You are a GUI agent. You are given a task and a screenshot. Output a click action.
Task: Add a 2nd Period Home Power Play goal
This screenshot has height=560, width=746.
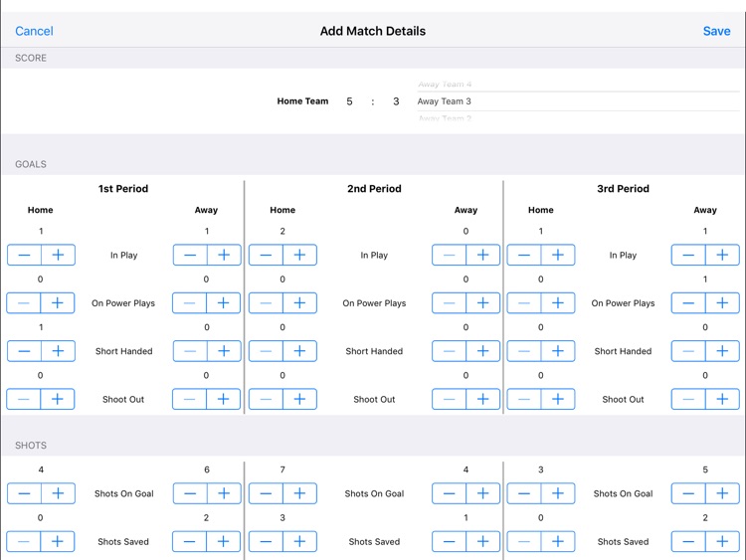299,303
